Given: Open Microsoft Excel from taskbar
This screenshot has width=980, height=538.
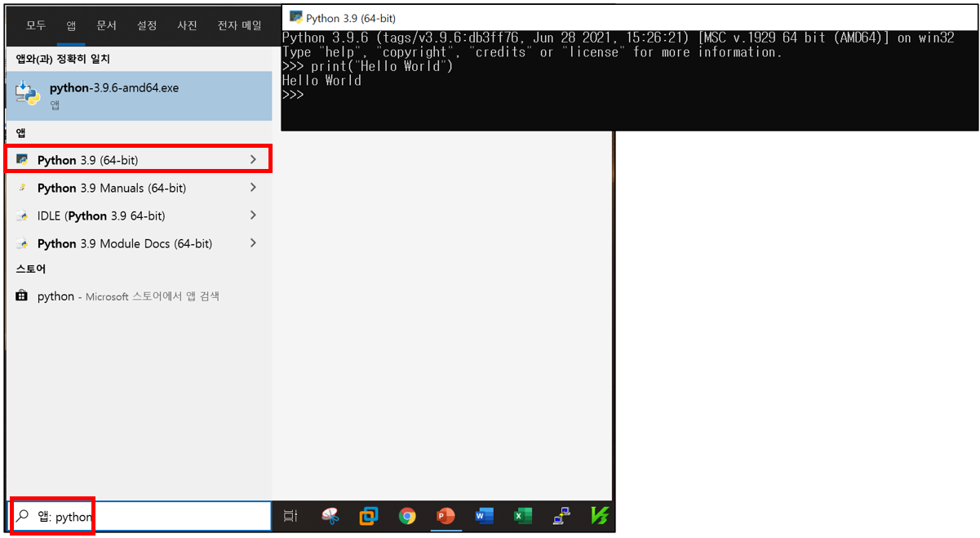Looking at the screenshot, I should click(523, 516).
